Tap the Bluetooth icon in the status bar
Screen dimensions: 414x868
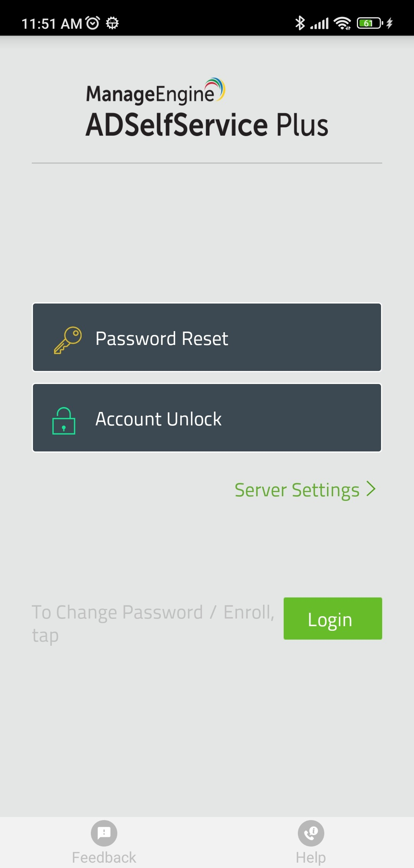click(x=300, y=24)
